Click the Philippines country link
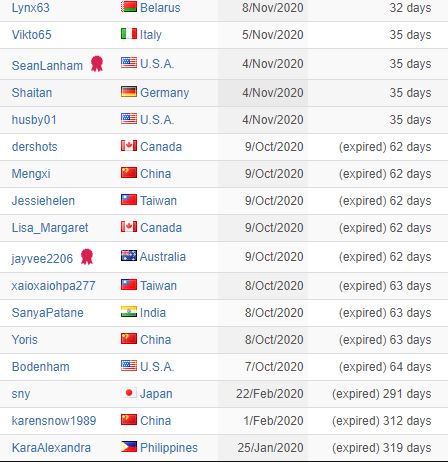Image resolution: width=448 pixels, height=462 pixels. (169, 448)
